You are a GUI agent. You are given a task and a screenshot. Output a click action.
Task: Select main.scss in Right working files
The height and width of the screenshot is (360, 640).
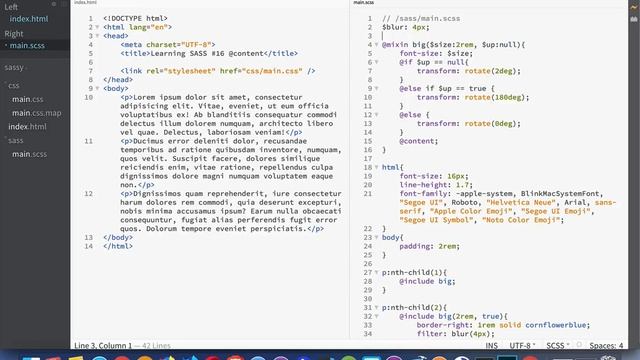pyautogui.click(x=27, y=45)
